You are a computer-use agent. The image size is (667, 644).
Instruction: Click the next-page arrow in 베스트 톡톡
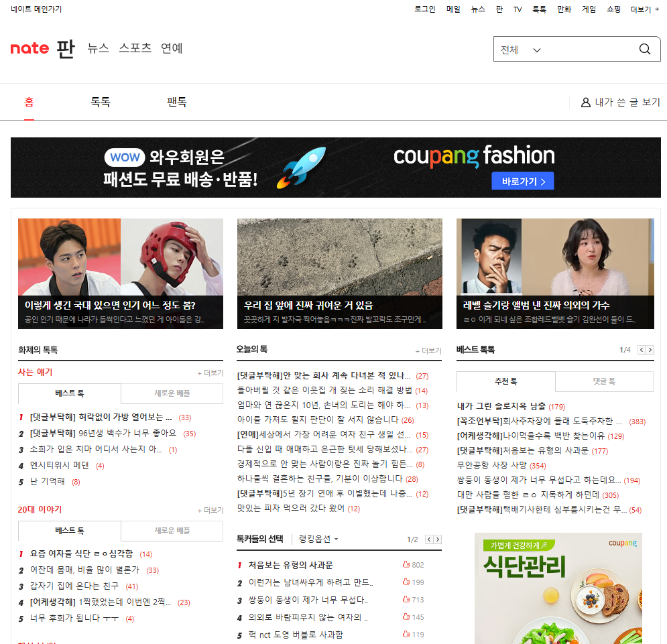coord(650,349)
